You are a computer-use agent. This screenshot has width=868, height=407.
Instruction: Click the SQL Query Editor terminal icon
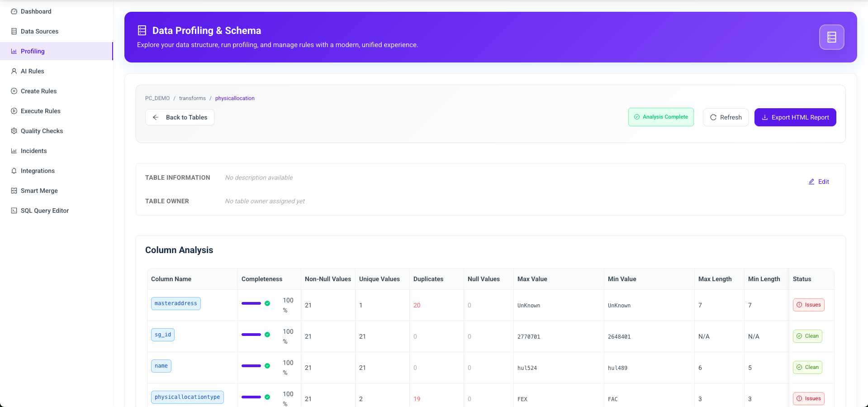14,211
